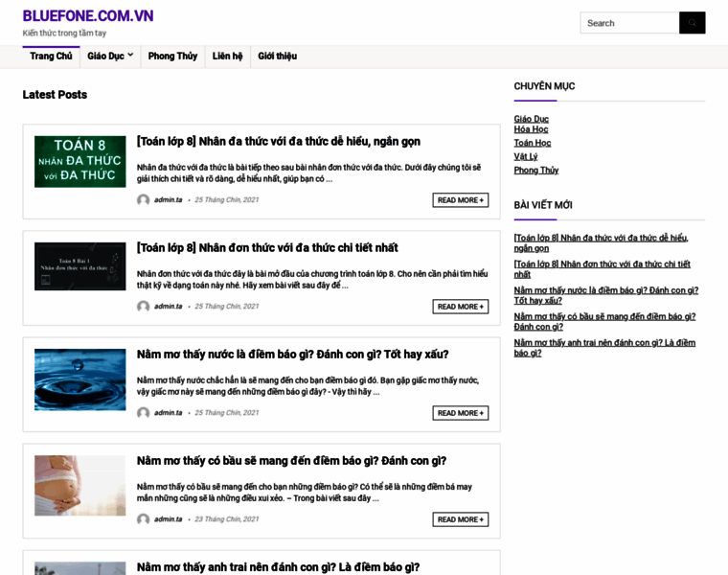Viewport: 728px width, 575px height.
Task: Click admin.ta author name on nhân đơn thức post
Action: [168, 306]
